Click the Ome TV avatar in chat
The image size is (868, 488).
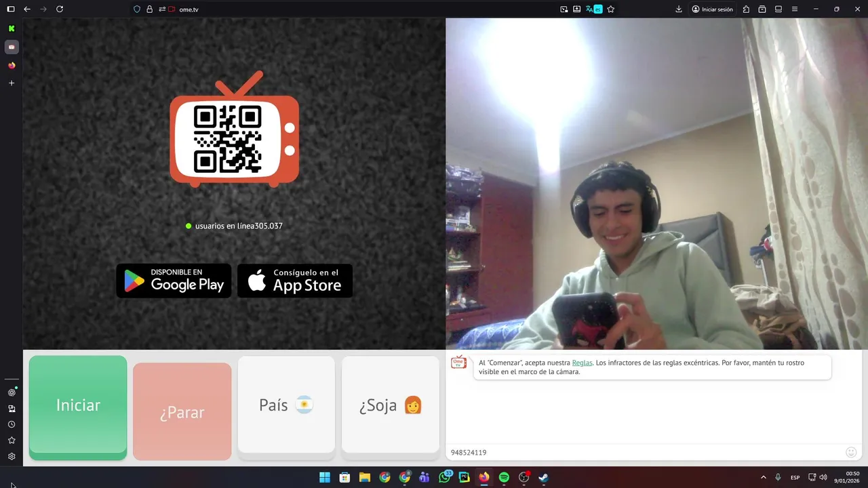459,363
